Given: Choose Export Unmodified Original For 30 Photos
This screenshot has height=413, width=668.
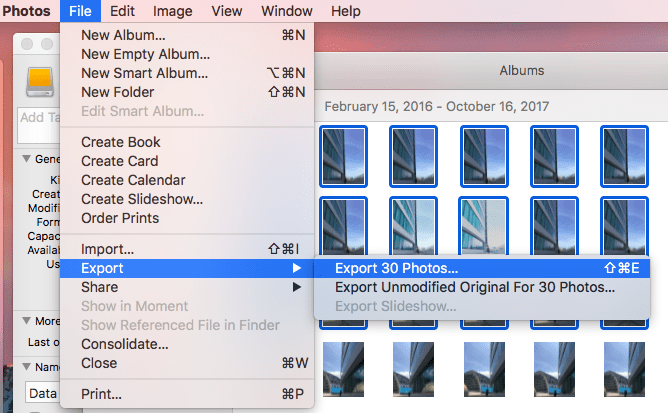Looking at the screenshot, I should coord(474,287).
